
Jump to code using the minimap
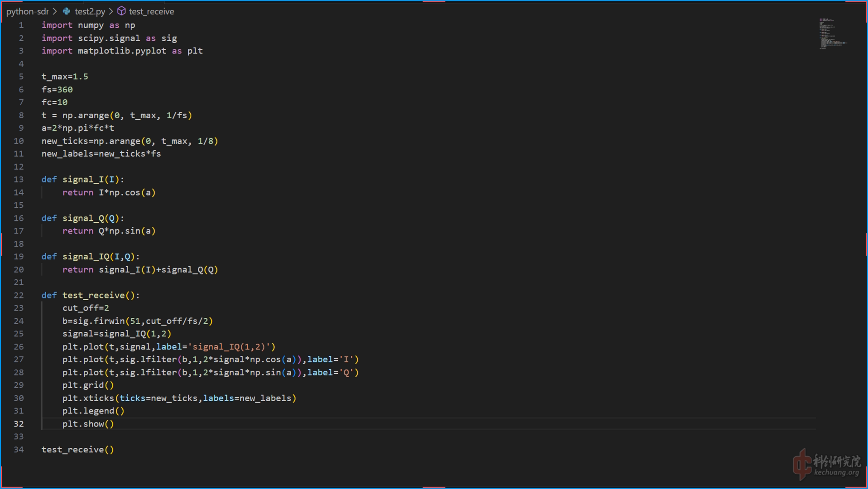click(832, 34)
